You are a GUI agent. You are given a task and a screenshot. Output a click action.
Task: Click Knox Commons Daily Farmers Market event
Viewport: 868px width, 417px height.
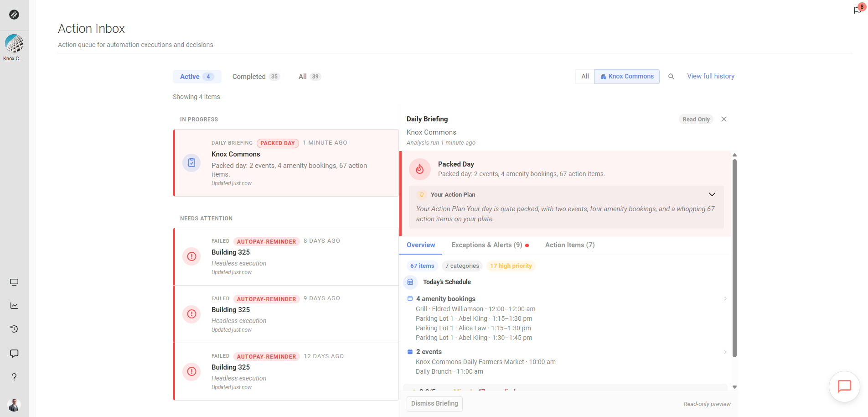coord(486,362)
